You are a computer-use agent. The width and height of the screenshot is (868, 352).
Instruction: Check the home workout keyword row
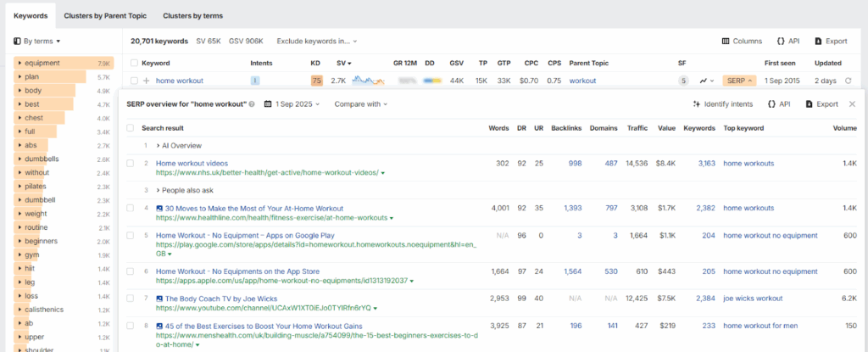point(134,81)
